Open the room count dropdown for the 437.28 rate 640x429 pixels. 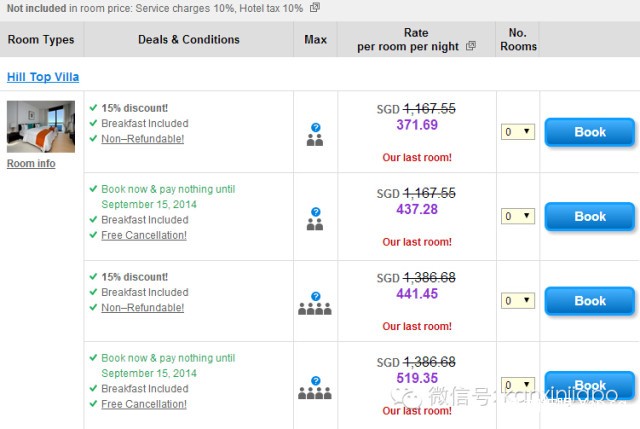[x=518, y=216]
